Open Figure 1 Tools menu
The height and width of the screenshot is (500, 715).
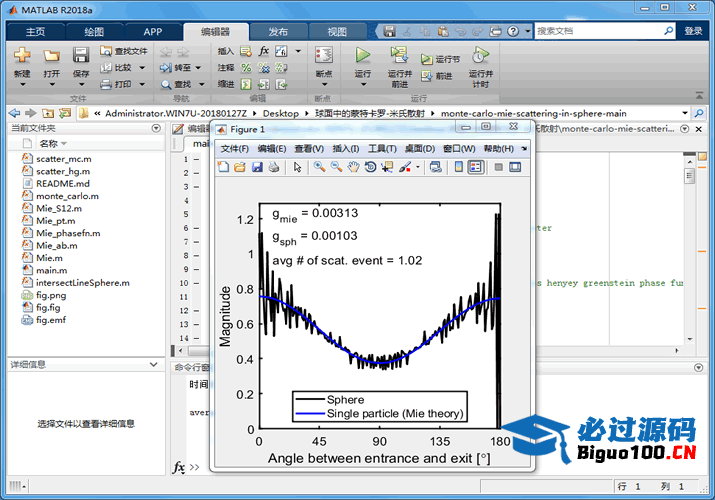[x=382, y=149]
